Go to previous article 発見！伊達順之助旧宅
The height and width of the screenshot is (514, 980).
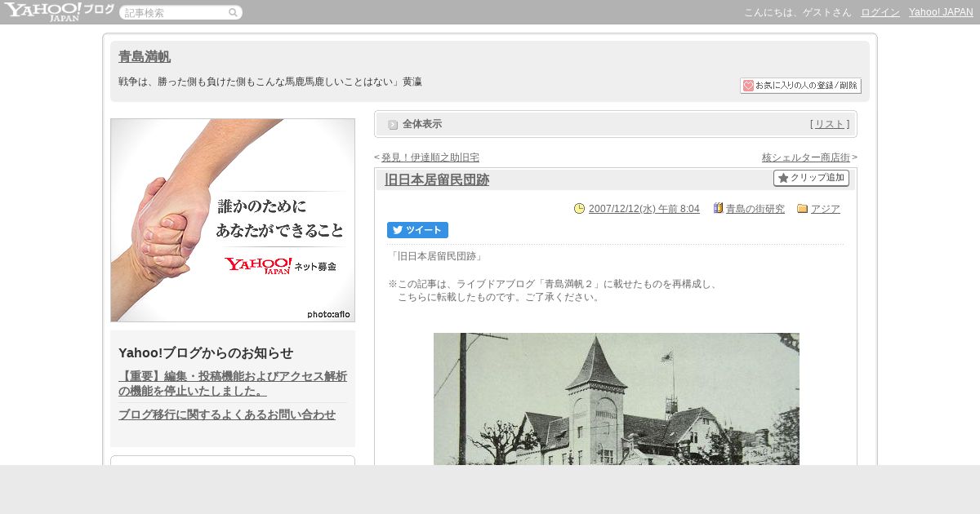[430, 157]
